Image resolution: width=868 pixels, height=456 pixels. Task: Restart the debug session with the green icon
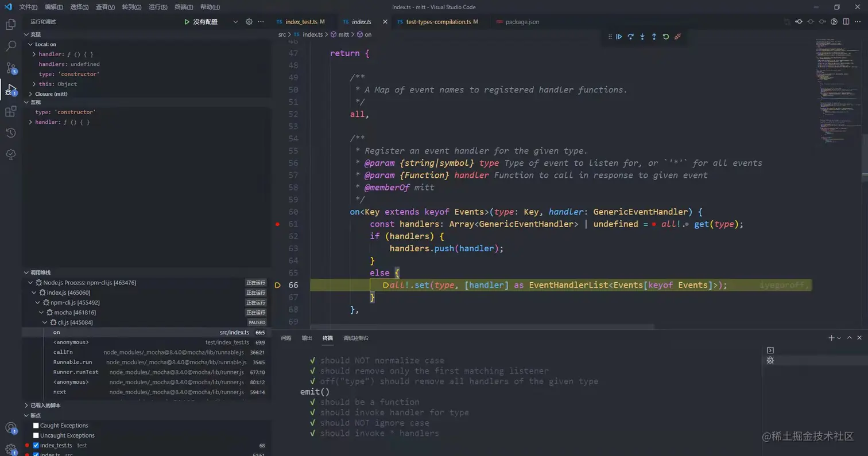665,37
